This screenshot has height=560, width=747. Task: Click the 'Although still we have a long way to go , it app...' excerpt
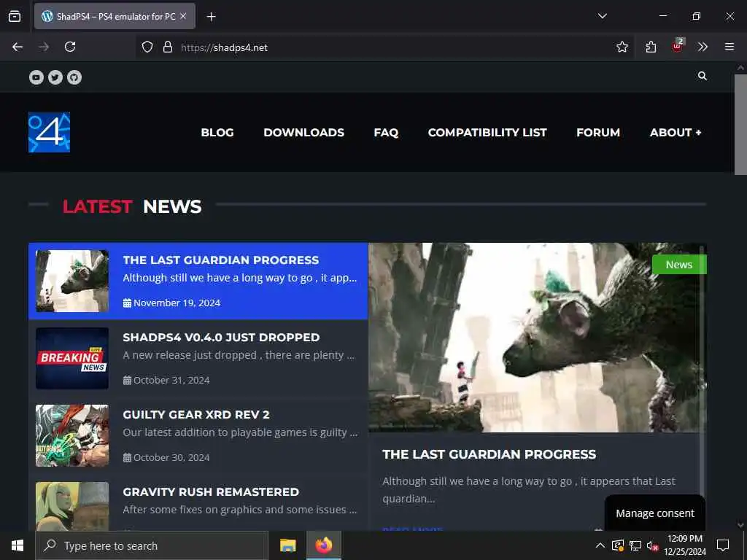pyautogui.click(x=240, y=278)
